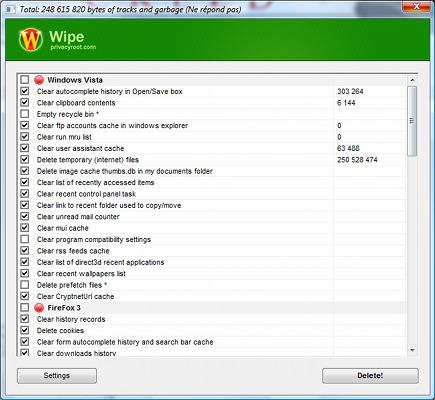The width and height of the screenshot is (435, 400).
Task: Close the Wipe window
Action: 416,6
